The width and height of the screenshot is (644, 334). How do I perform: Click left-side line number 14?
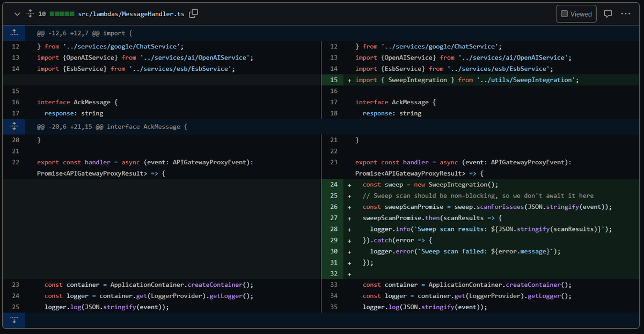pos(16,69)
